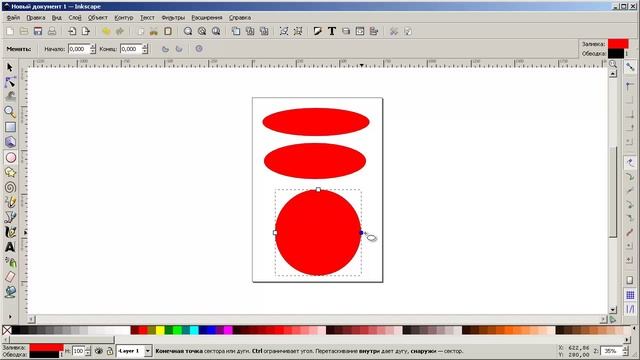Viewport: 640px width, 360px height.
Task: Select the Selector arrow tool
Action: (x=10, y=67)
